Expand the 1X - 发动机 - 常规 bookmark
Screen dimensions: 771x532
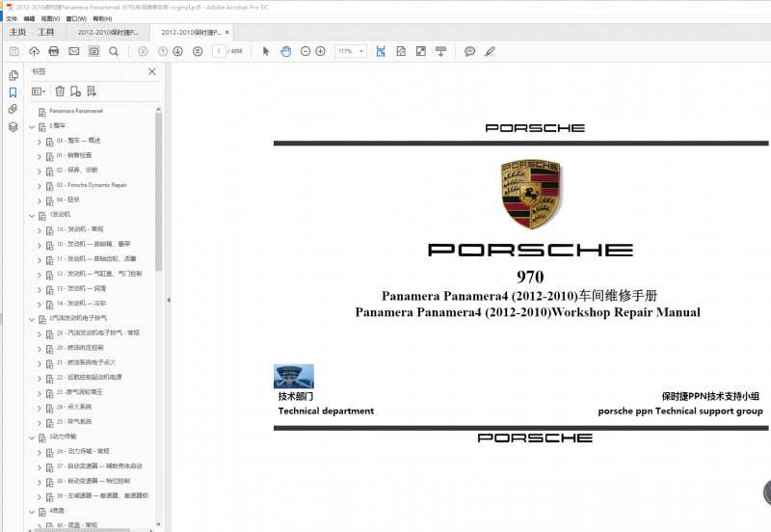[40, 230]
